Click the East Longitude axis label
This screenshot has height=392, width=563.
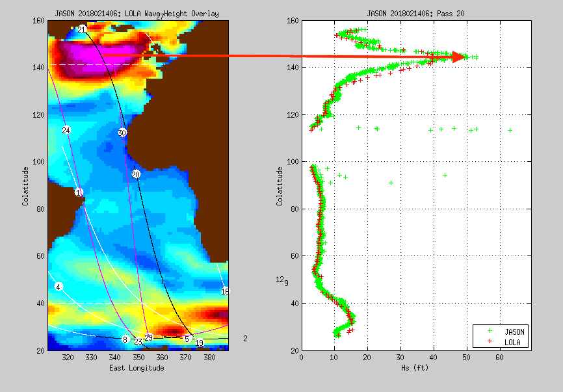137,368
